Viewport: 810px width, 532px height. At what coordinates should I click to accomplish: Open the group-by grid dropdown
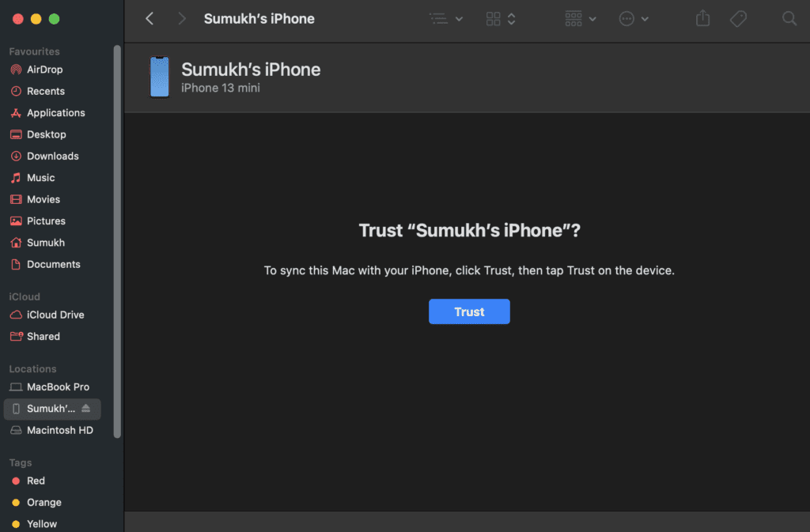click(580, 18)
